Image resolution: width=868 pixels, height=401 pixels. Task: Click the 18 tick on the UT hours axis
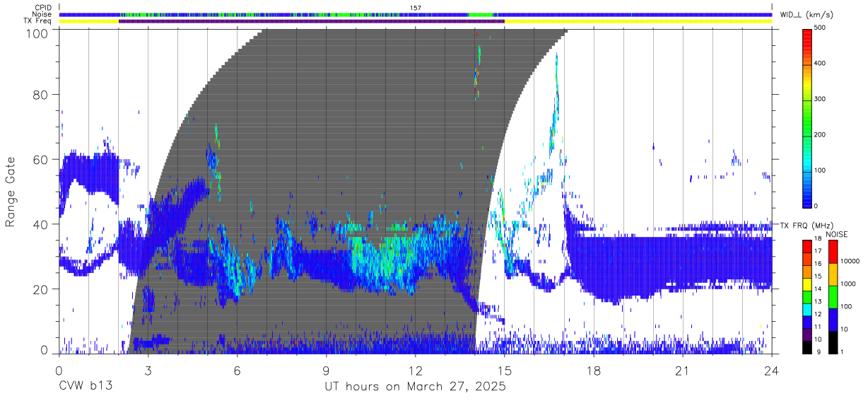594,370
